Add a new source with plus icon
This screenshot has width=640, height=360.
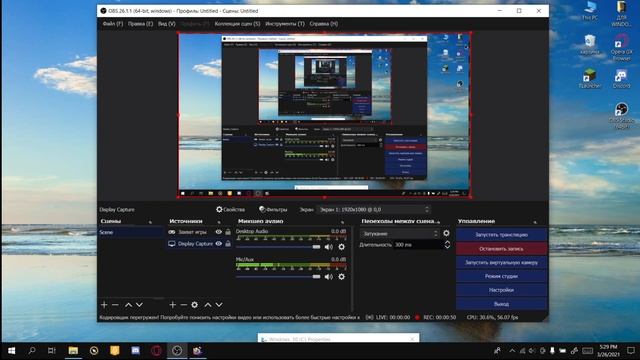tap(173, 304)
